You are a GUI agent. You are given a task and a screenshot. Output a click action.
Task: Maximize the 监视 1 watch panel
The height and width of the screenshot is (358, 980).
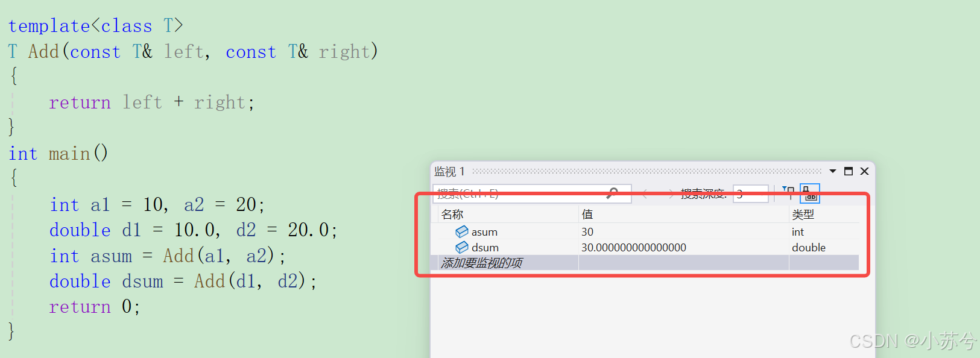tap(849, 171)
